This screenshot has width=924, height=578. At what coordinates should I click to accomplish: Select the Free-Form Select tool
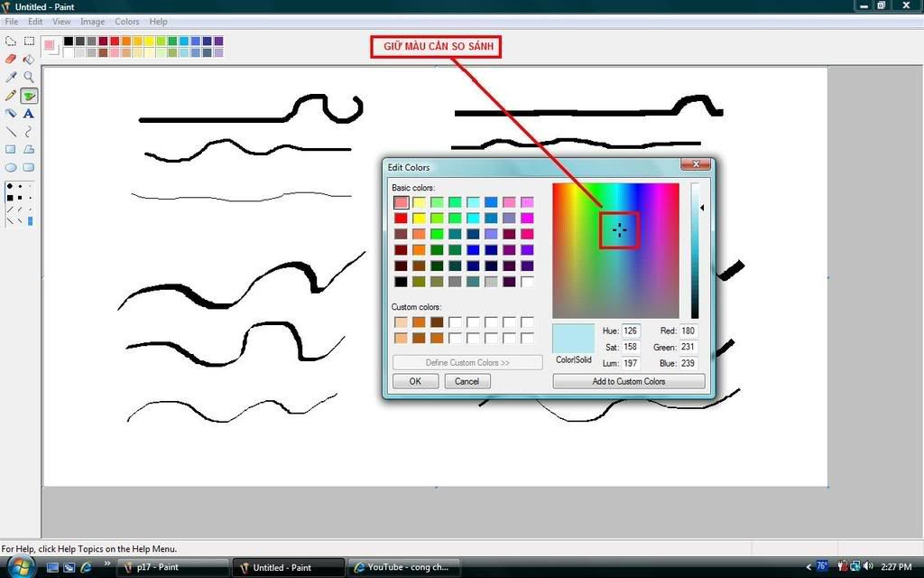(11, 42)
